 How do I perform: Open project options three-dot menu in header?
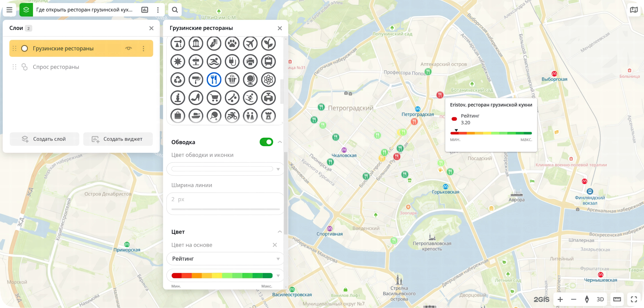(158, 10)
